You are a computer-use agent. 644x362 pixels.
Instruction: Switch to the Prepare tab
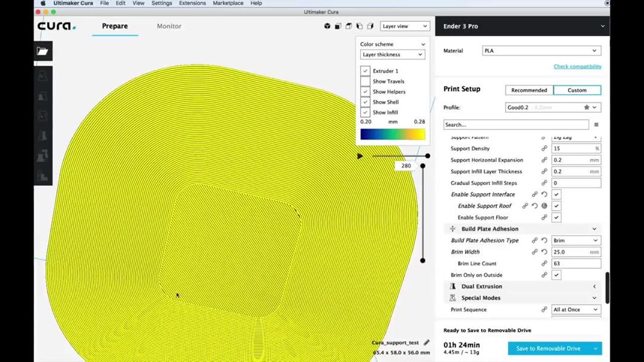pyautogui.click(x=115, y=26)
